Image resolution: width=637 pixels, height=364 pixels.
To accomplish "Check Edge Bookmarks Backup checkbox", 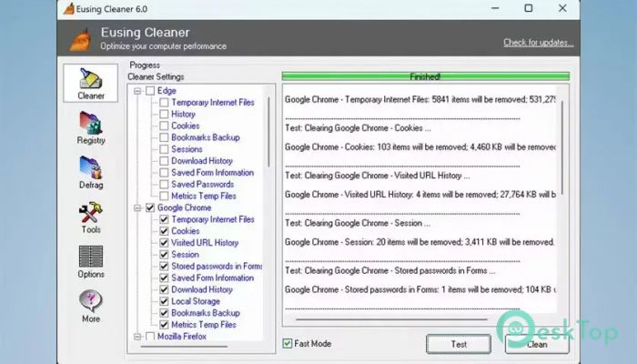I will coord(164,137).
